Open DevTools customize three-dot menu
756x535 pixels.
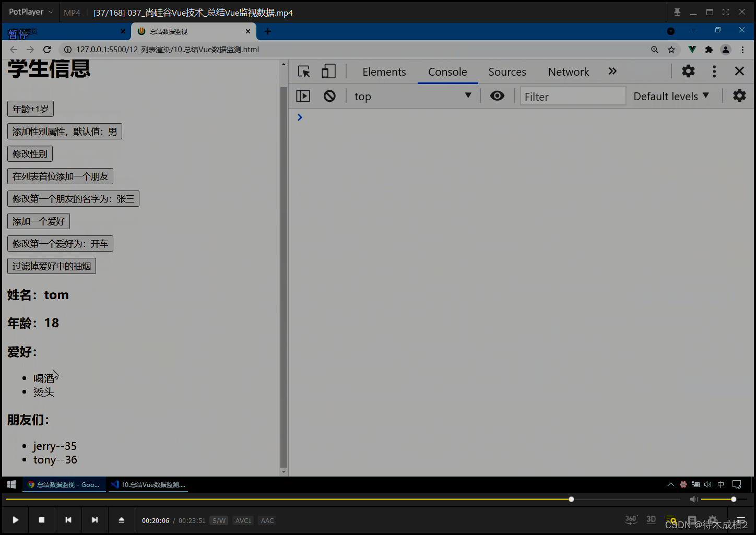[714, 72]
